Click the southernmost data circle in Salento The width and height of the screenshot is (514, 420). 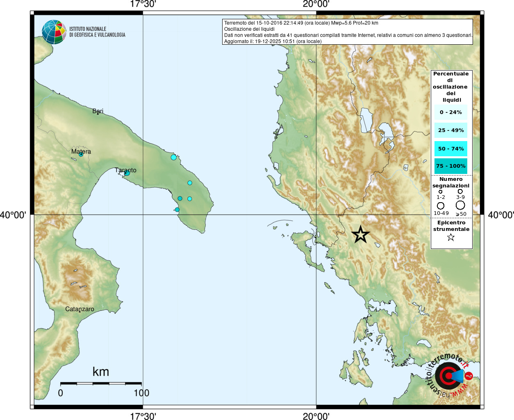(x=177, y=210)
